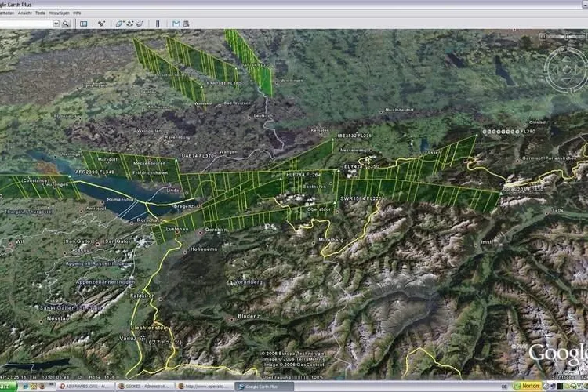
Task: Open the Tools menu
Action: pyautogui.click(x=40, y=13)
